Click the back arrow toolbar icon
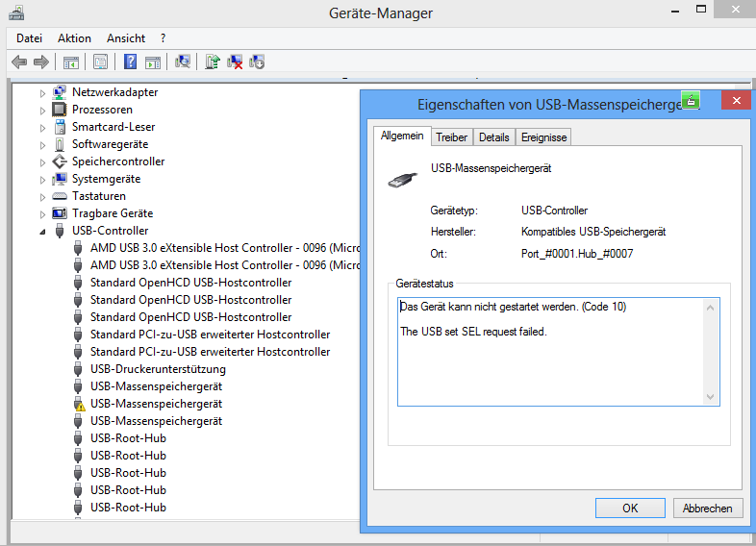 pyautogui.click(x=18, y=62)
